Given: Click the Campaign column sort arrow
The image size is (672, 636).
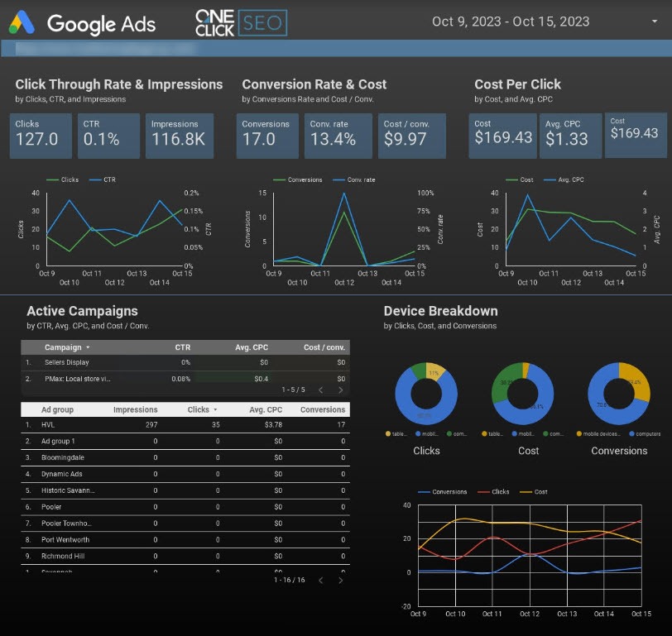Looking at the screenshot, I should pos(88,348).
